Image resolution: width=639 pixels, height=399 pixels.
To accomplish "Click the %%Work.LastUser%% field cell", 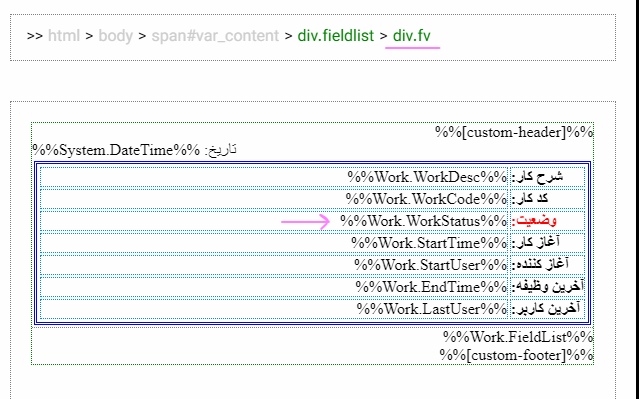I will tap(274, 309).
